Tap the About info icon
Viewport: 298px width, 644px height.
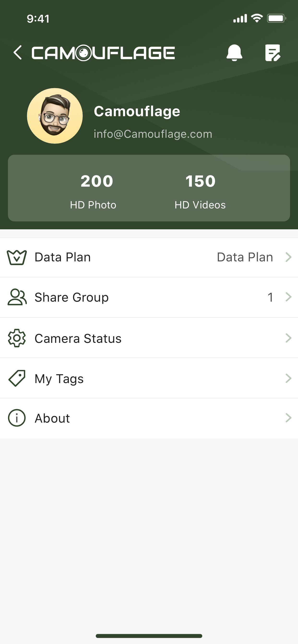click(x=17, y=418)
